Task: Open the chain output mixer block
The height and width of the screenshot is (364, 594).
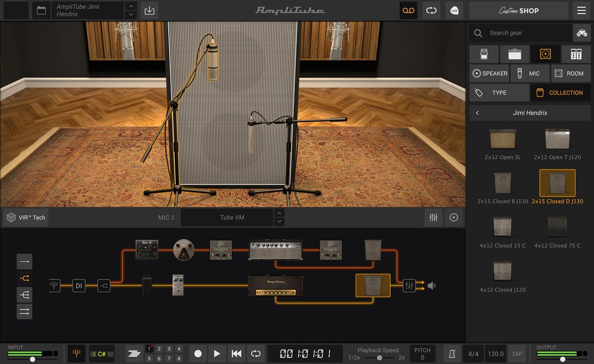Action: [x=409, y=285]
